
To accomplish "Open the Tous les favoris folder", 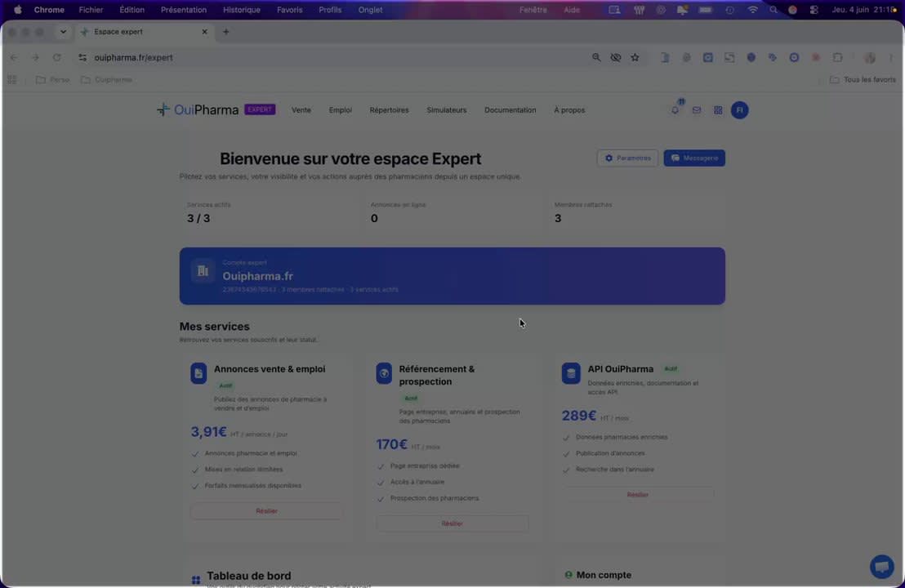I will pyautogui.click(x=863, y=80).
